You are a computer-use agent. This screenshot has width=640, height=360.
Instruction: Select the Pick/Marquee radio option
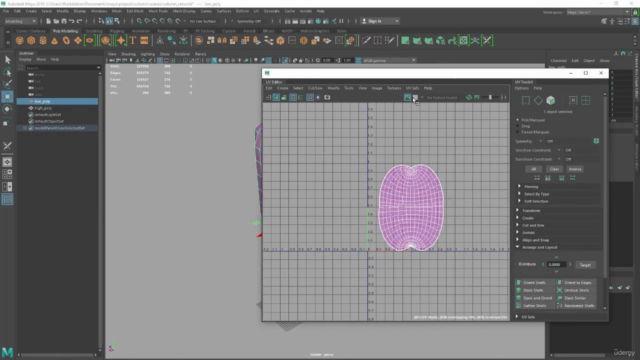point(518,120)
